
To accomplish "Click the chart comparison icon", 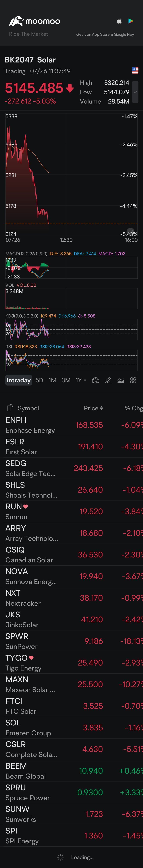I will (x=120, y=380).
